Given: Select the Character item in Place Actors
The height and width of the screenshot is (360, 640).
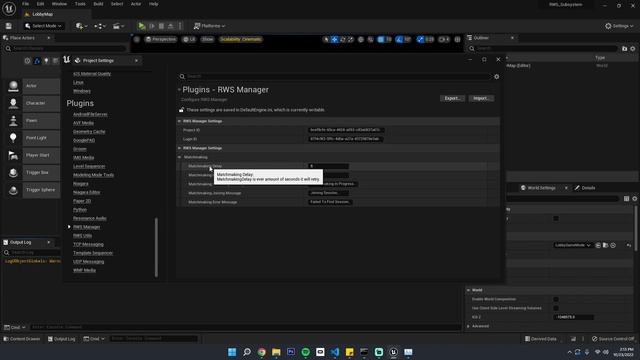Looking at the screenshot, I should coord(33,103).
